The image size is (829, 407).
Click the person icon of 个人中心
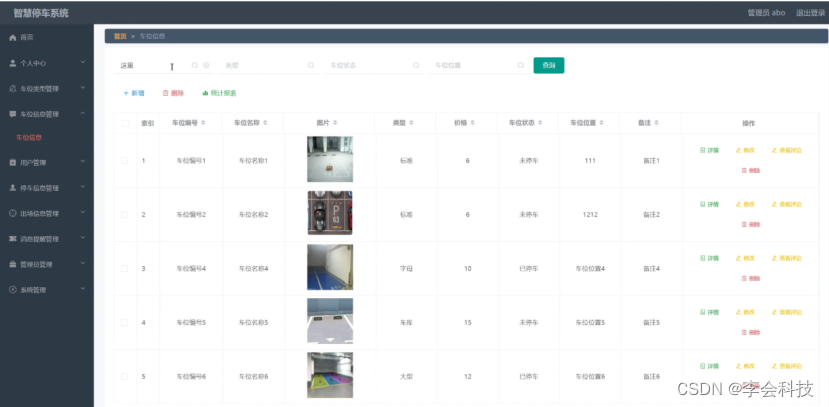coord(13,63)
